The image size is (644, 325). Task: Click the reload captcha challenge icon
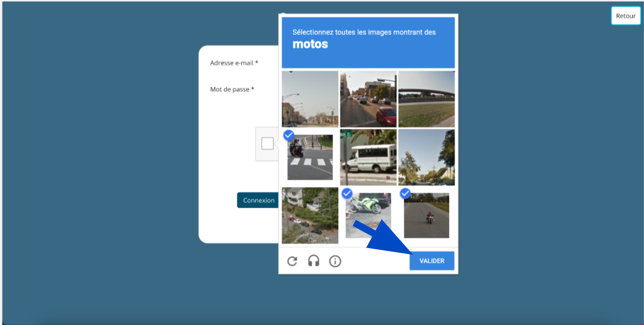click(292, 261)
